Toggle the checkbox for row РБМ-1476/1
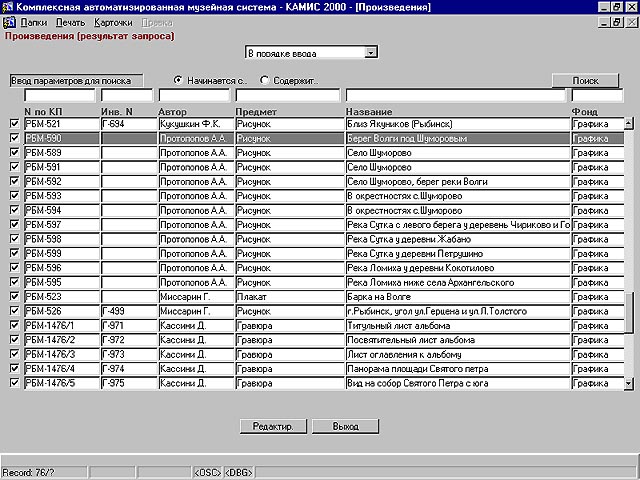640x480 pixels. pyautogui.click(x=15, y=325)
